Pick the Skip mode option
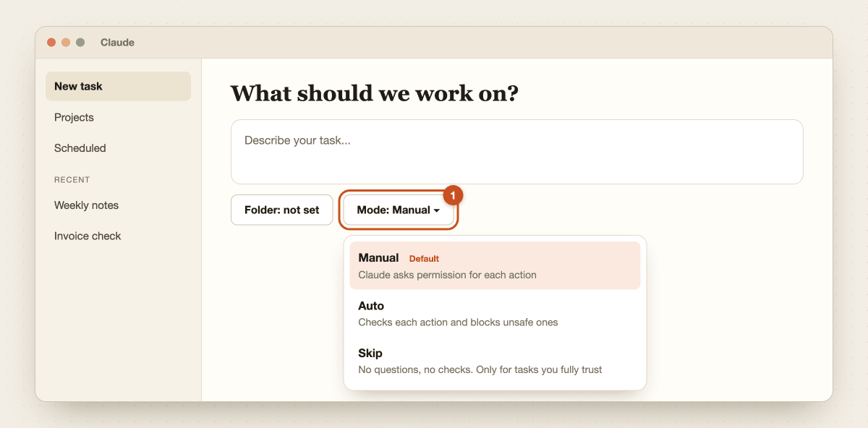The image size is (868, 428). pyautogui.click(x=495, y=361)
